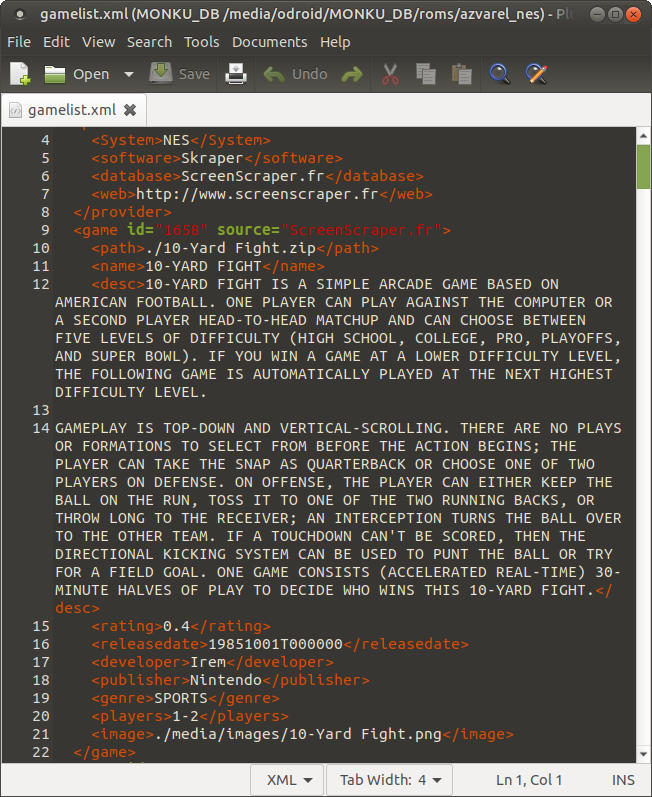652x797 pixels.
Task: Open the Tools menu
Action: pyautogui.click(x=202, y=42)
